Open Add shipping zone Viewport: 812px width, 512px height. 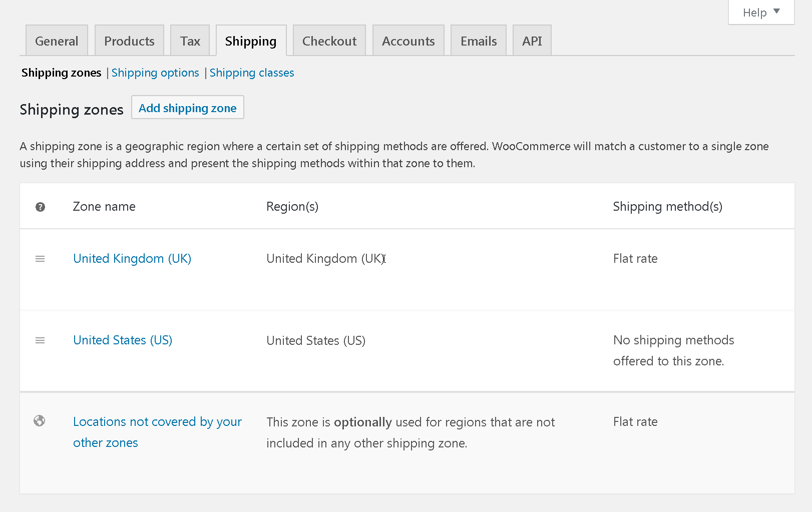tap(187, 107)
